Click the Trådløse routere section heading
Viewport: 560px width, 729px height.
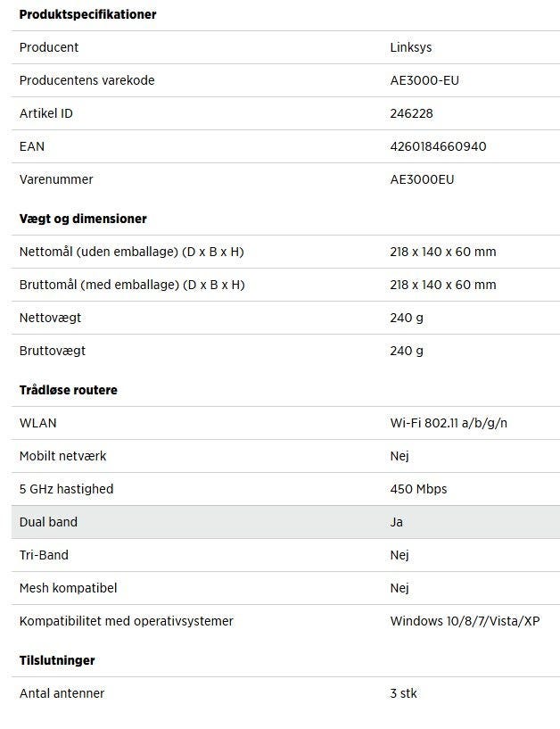(x=69, y=390)
